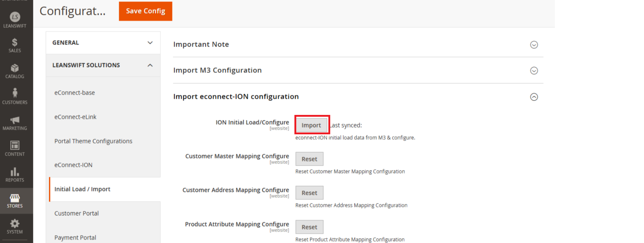Reset the Customer Master Mapping configuration
644x243 pixels.
[309, 159]
